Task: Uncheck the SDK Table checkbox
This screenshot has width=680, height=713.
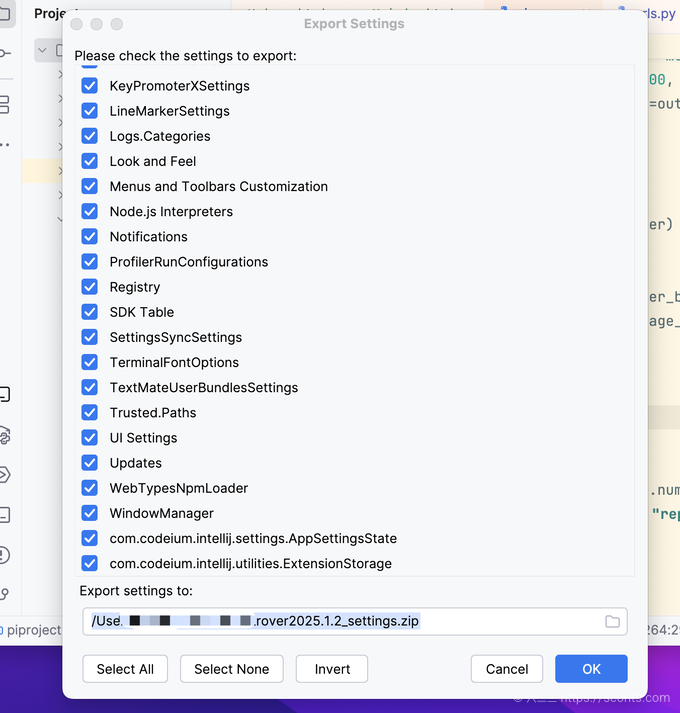Action: (x=90, y=312)
